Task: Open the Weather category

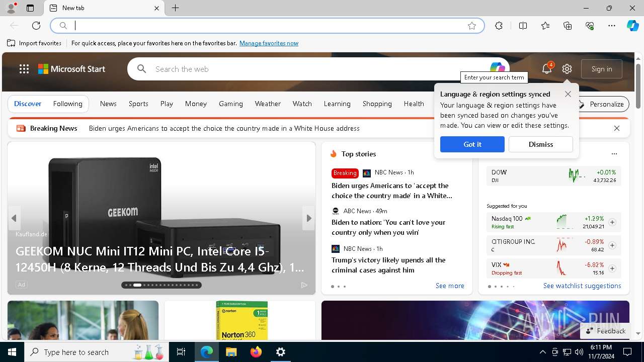Action: click(268, 104)
